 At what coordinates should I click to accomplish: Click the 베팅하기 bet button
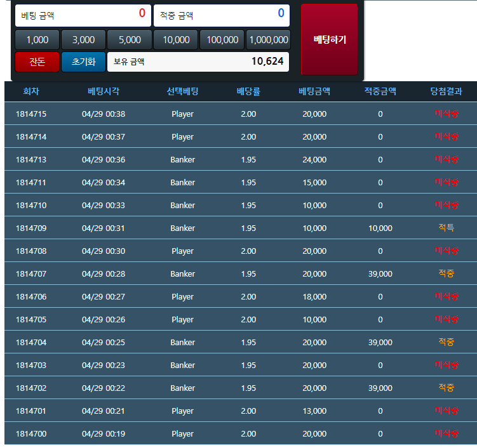330,39
